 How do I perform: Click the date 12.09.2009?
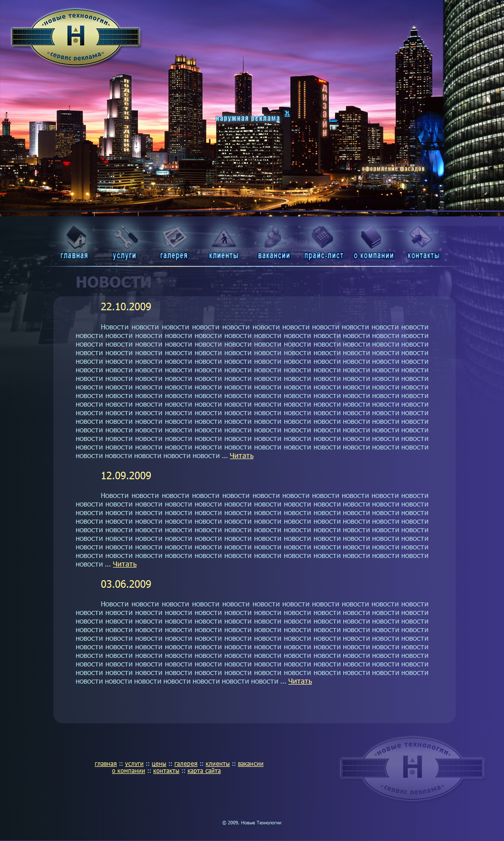[126, 476]
